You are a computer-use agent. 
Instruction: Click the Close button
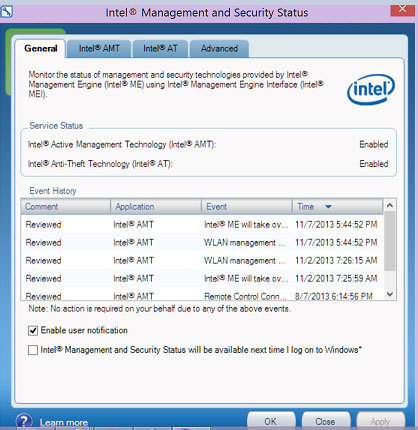tap(325, 421)
